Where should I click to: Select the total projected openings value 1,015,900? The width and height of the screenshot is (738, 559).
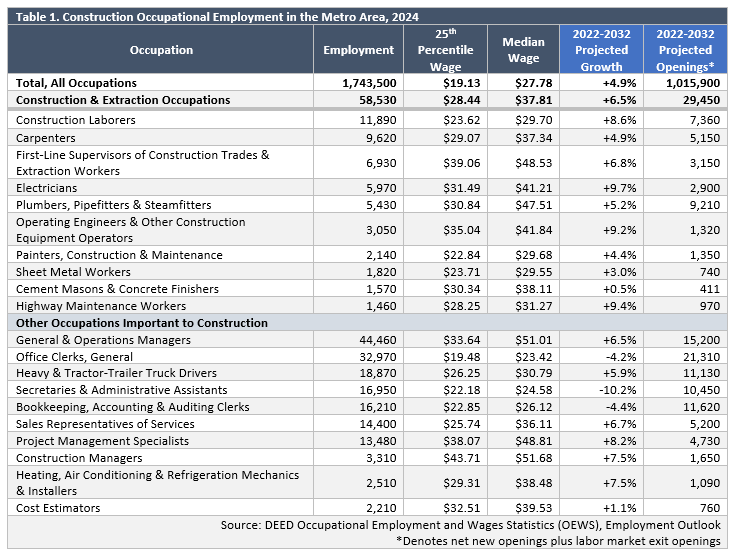point(687,83)
